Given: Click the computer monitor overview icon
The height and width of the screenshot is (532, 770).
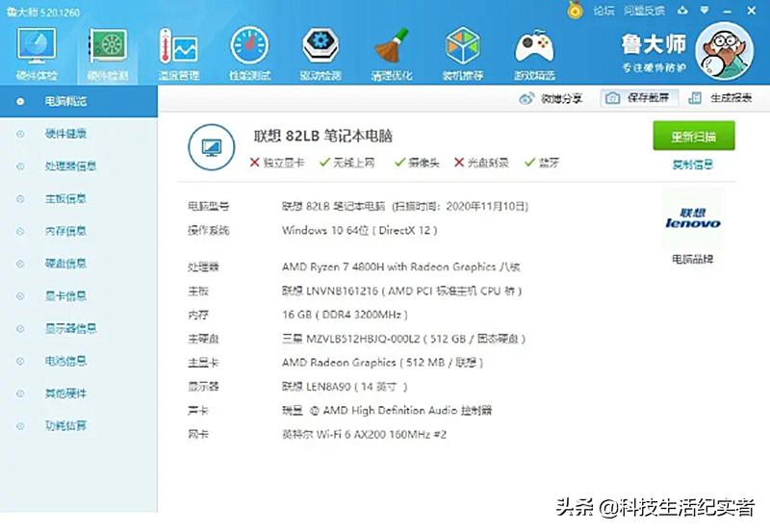Looking at the screenshot, I should click(212, 147).
